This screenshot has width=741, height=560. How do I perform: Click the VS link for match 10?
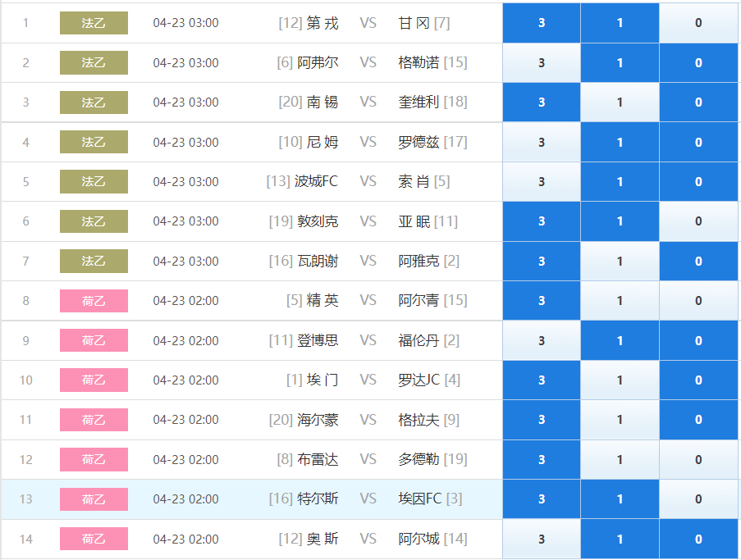pyautogui.click(x=368, y=380)
